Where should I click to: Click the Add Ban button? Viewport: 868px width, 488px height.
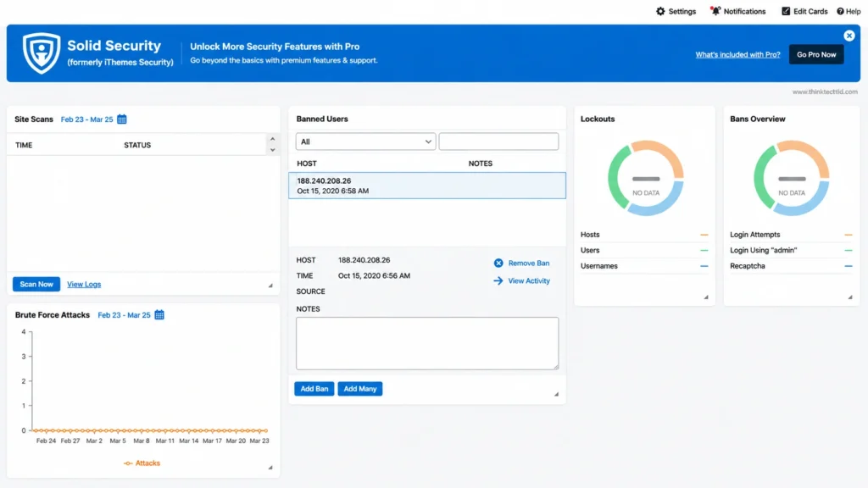314,389
